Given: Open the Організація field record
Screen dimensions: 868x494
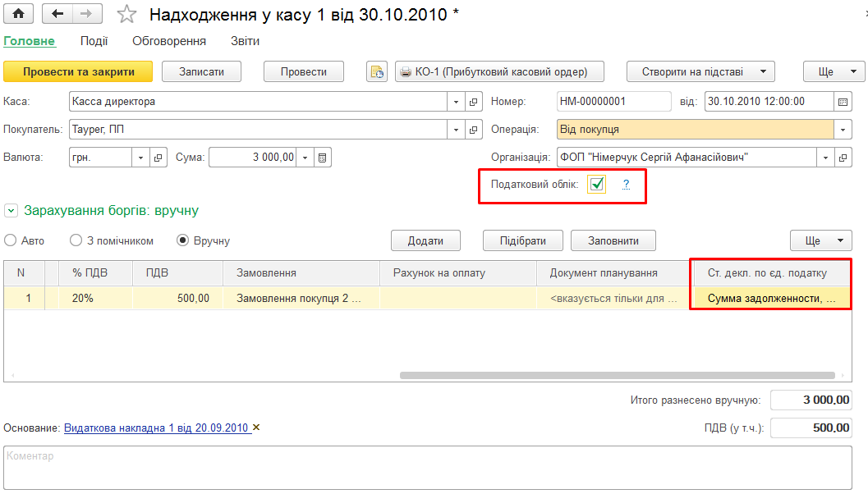Looking at the screenshot, I should [843, 158].
